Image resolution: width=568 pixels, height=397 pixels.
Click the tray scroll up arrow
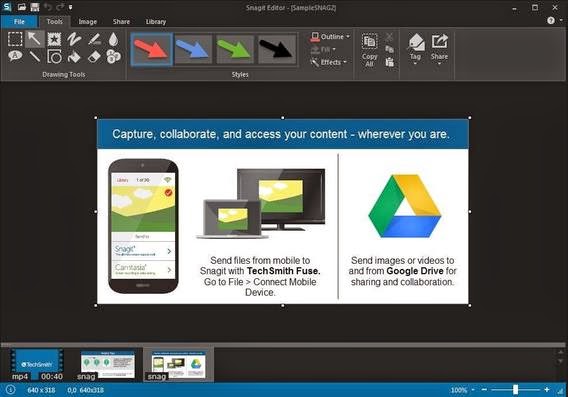coord(561,352)
